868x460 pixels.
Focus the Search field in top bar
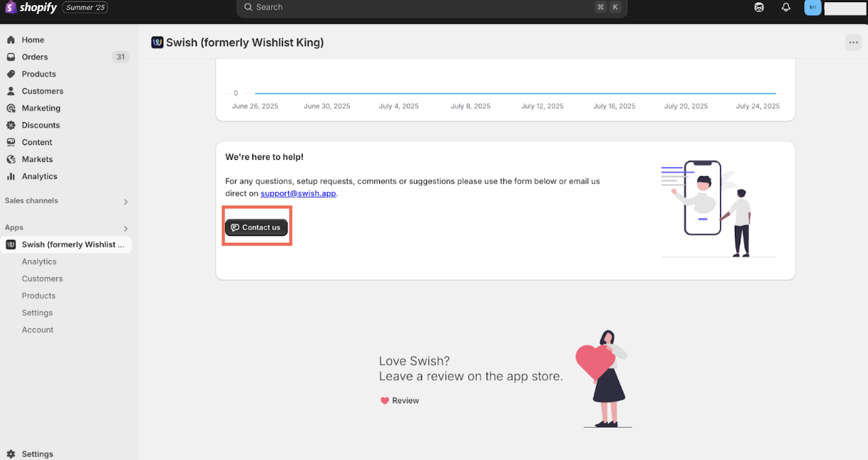point(432,8)
